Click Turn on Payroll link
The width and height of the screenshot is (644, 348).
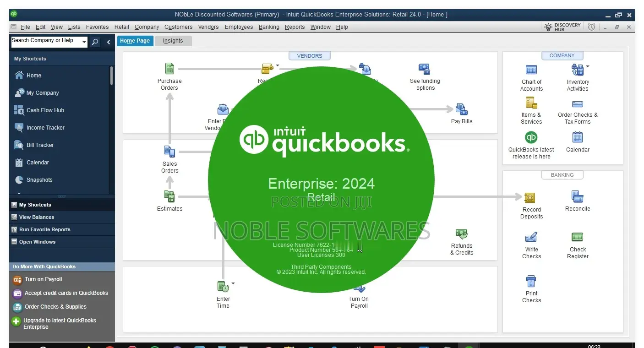[x=43, y=279]
